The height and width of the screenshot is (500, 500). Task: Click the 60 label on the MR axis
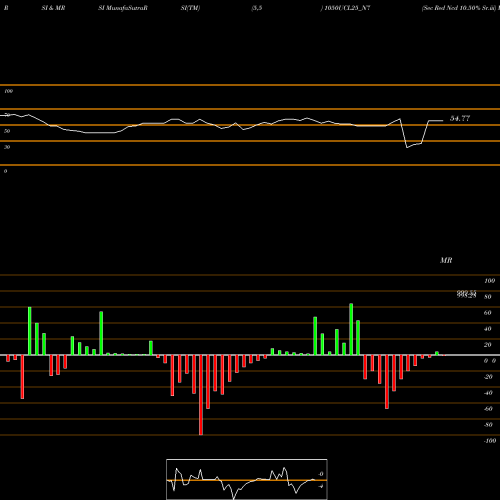tap(488, 313)
